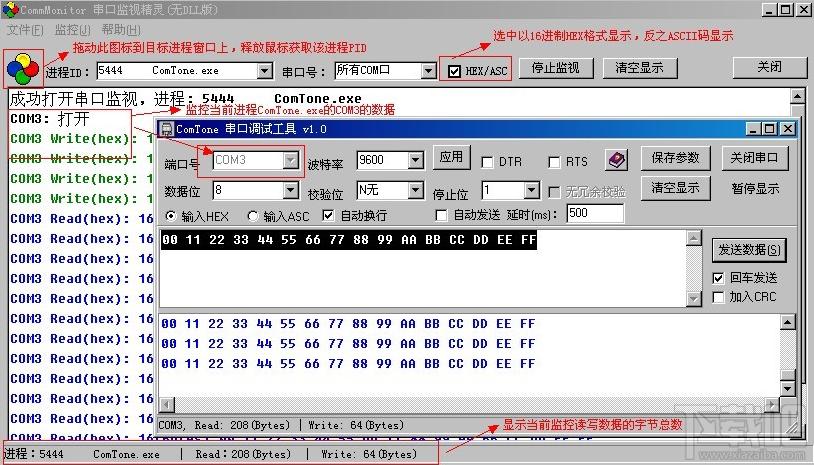The image size is (814, 465).
Task: Check the 加入CRC option
Action: (x=718, y=297)
